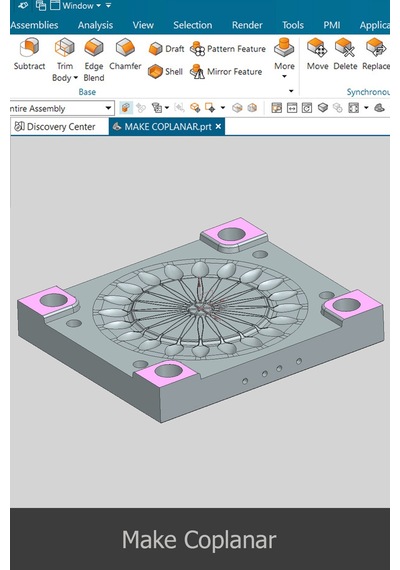Click the horizontal double-arrow icon in view toolbar
The height and width of the screenshot is (570, 400).
(x=292, y=108)
